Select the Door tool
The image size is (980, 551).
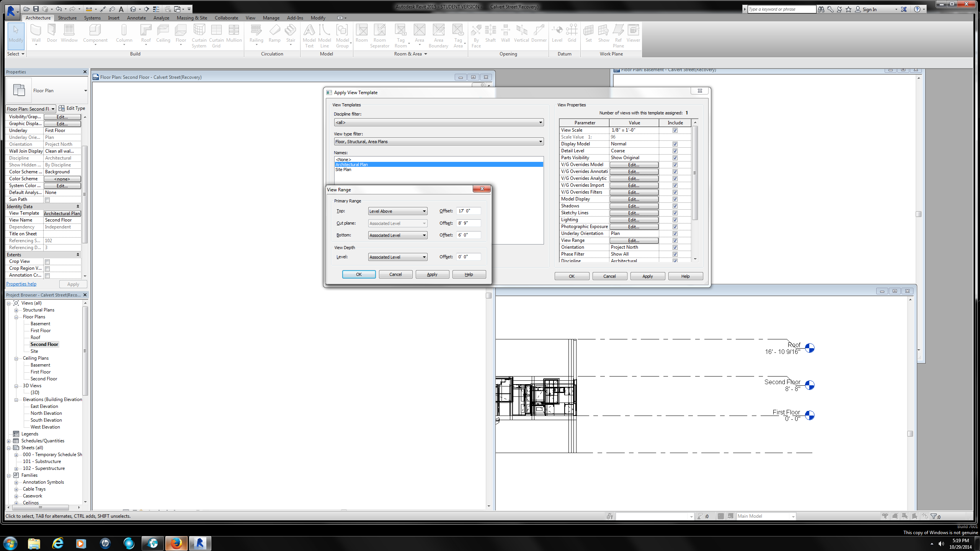pos(52,34)
